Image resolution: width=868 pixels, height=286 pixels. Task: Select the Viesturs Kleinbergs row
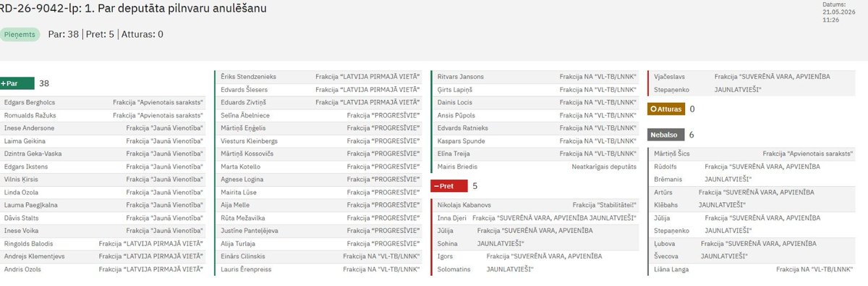click(318, 141)
